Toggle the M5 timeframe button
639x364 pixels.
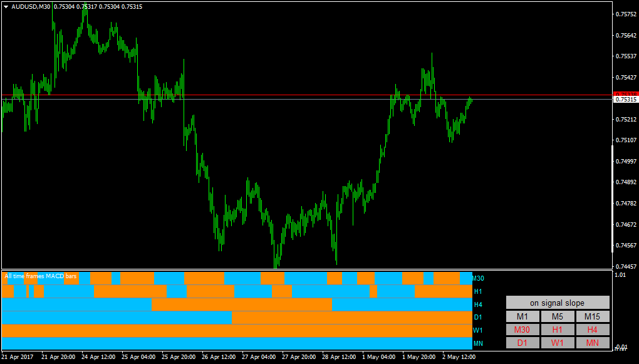tap(558, 316)
